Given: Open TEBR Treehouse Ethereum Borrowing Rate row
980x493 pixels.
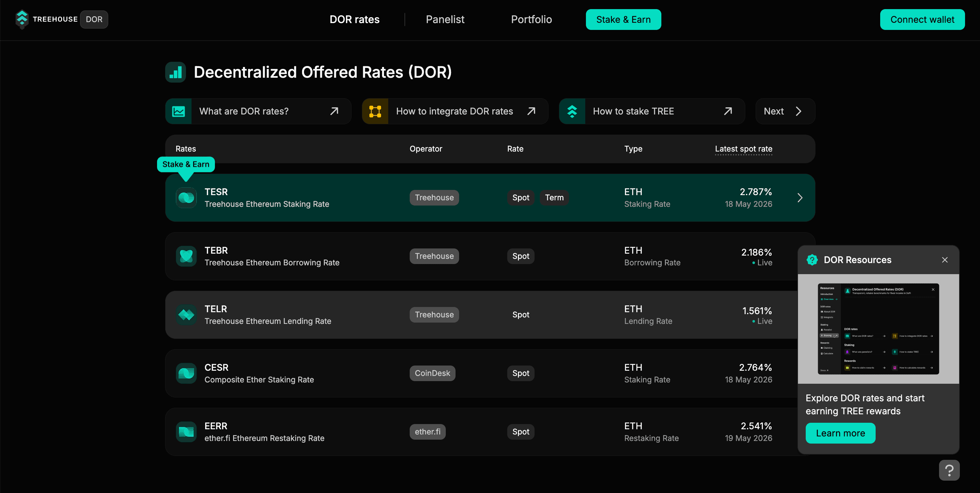Looking at the screenshot, I should coord(490,256).
